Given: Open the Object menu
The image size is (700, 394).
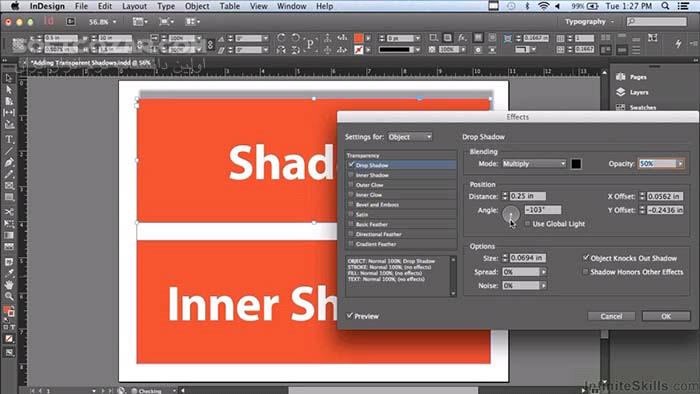Looking at the screenshot, I should point(197,6).
